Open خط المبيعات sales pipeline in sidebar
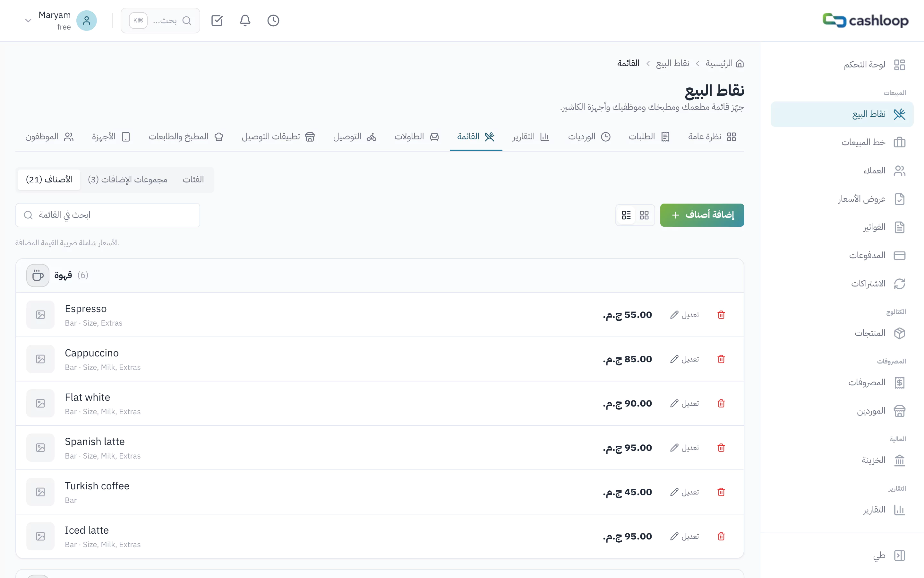The height and width of the screenshot is (578, 924). tap(842, 143)
